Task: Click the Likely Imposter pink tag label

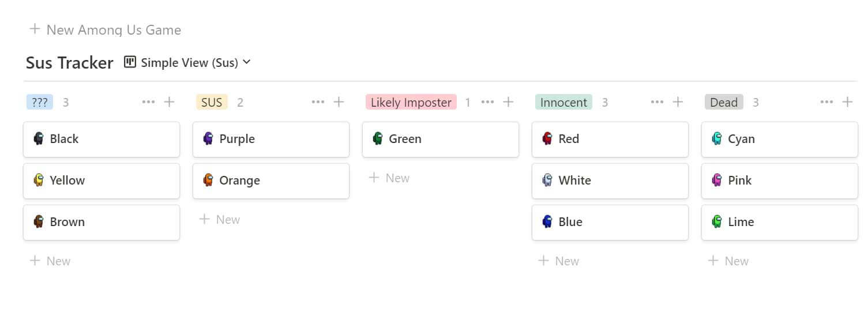Action: pos(411,102)
